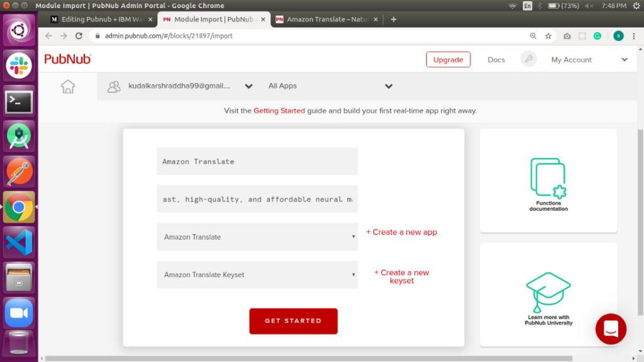Click the camera screenshot extension icon
644x362 pixels.
click(567, 36)
